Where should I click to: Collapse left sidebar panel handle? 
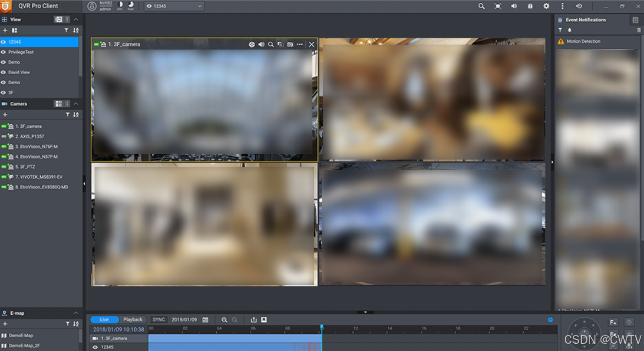coord(84,184)
